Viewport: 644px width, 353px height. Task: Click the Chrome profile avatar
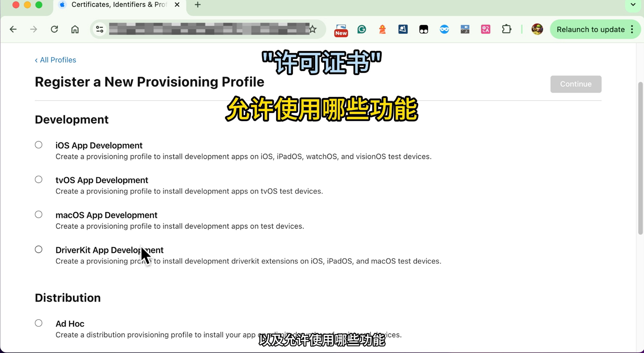537,29
